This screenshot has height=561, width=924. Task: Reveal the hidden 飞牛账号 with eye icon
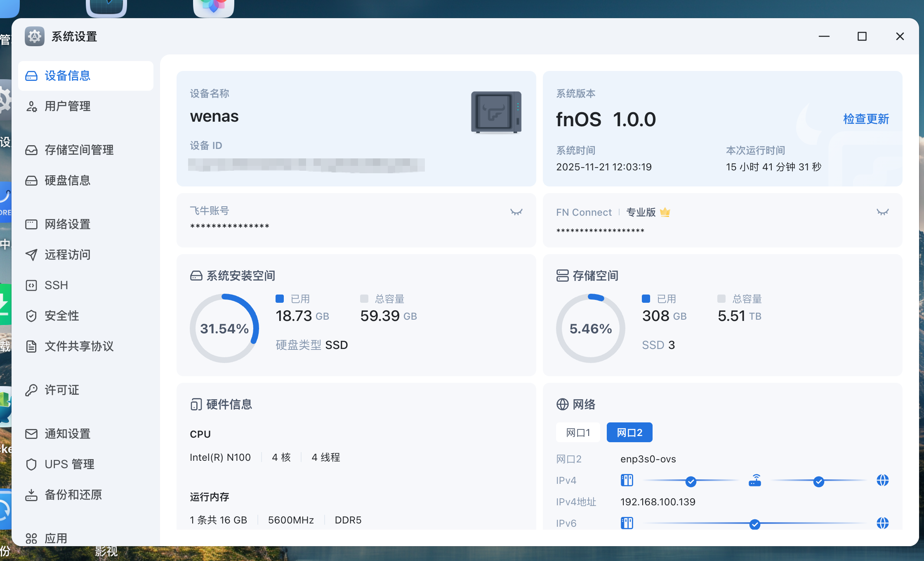pos(516,212)
